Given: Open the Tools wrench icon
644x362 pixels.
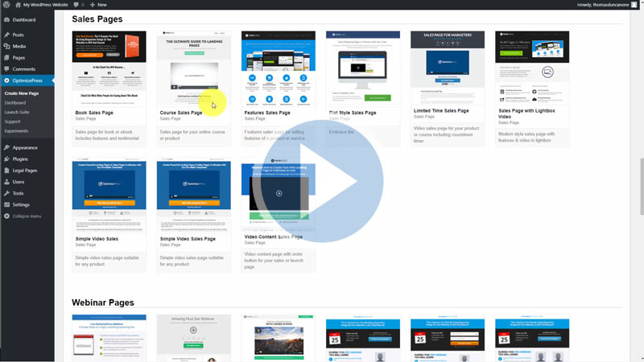Looking at the screenshot, I should (x=6, y=193).
